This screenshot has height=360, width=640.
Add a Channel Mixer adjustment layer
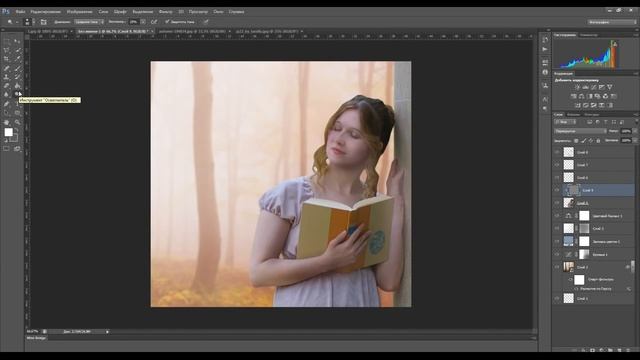[605, 96]
